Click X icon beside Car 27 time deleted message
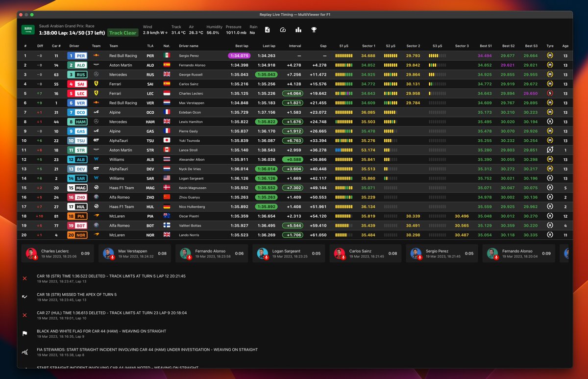 (24, 315)
